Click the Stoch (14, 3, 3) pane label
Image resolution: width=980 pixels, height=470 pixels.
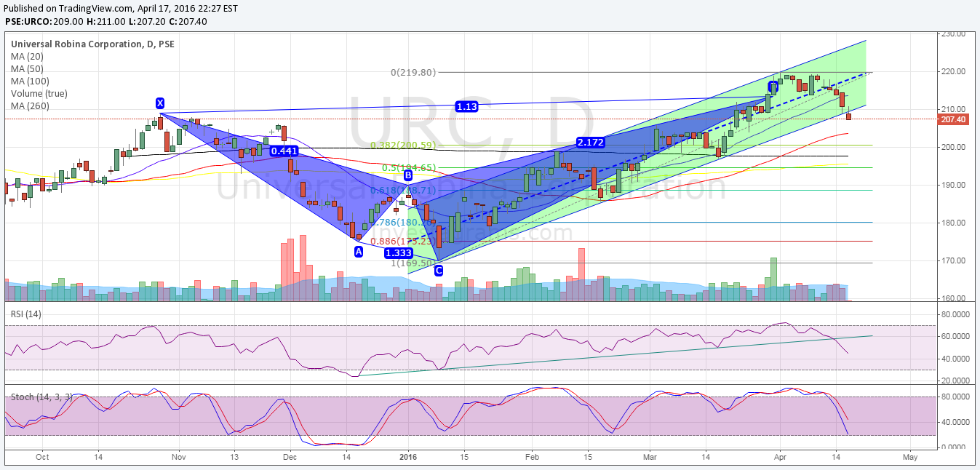40,397
